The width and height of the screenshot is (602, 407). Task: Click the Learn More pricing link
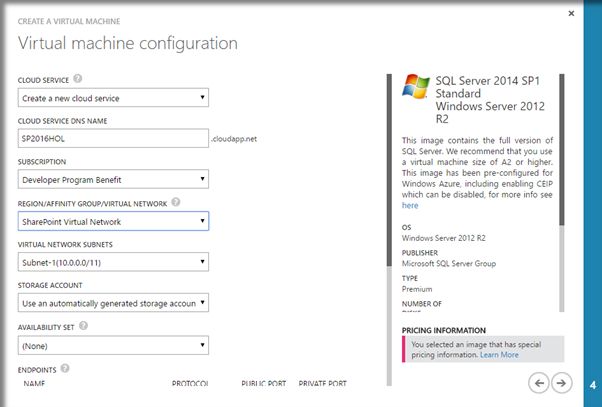(x=499, y=355)
